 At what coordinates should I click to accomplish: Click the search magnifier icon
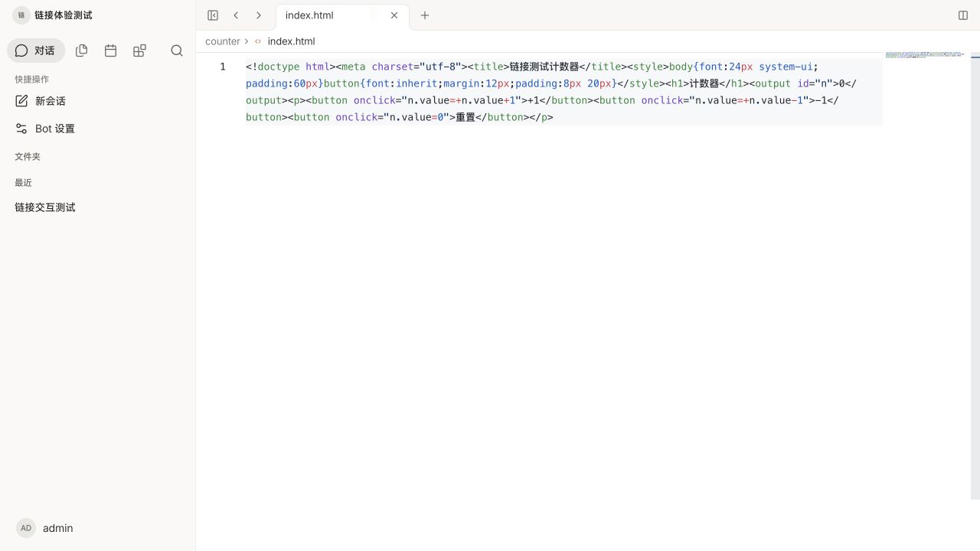point(177,51)
